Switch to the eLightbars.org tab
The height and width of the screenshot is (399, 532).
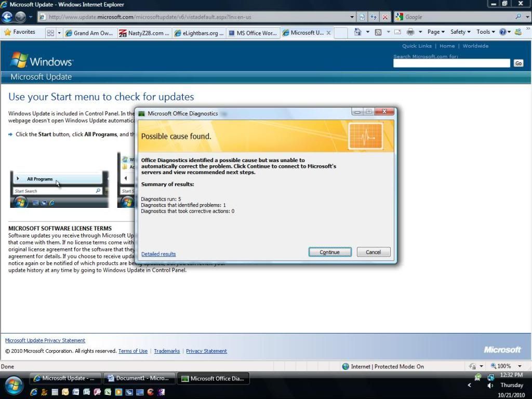(x=199, y=33)
